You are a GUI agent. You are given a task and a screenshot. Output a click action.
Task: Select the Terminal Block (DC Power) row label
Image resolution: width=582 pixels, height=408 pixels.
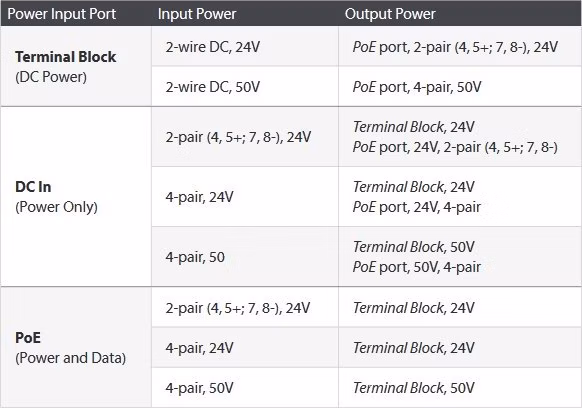66,67
